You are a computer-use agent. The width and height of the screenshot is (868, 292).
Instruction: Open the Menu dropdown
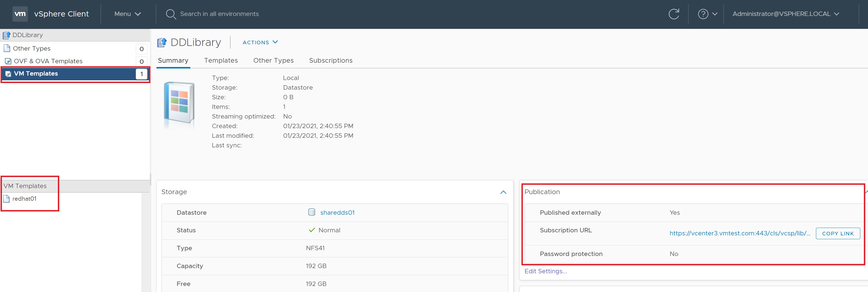point(127,14)
